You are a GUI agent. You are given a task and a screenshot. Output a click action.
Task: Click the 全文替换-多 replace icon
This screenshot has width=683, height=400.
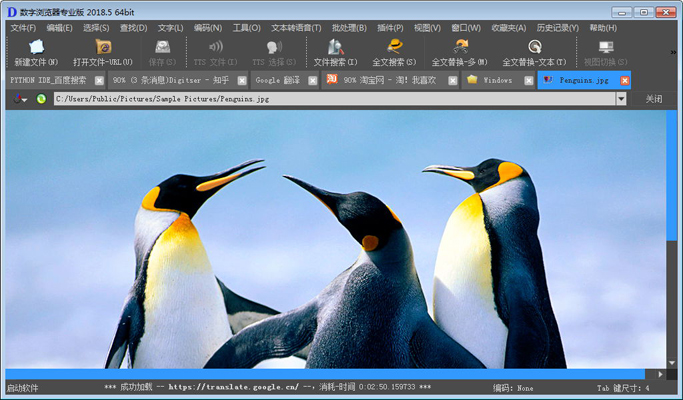click(x=460, y=47)
